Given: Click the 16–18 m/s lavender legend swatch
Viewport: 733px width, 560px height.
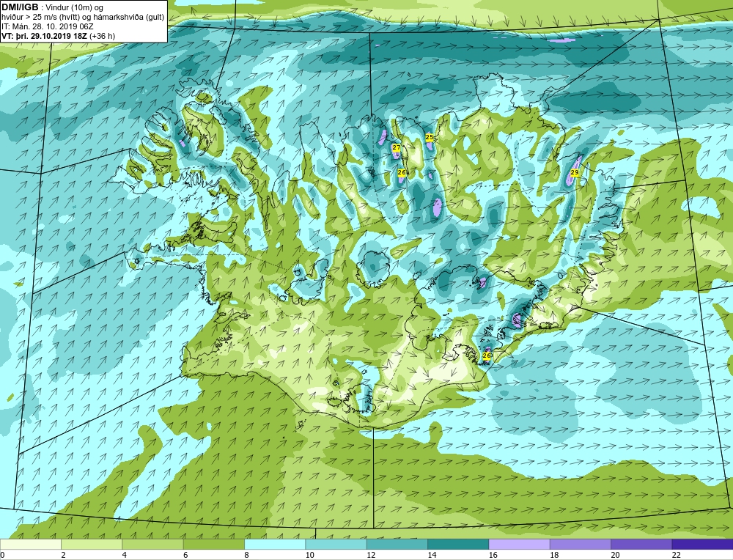Looking at the screenshot, I should (x=520, y=544).
